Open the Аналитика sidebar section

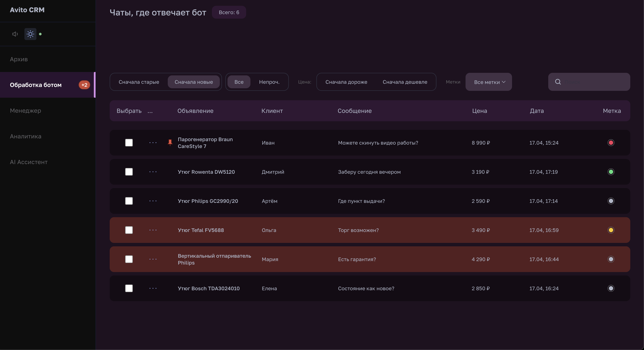point(25,136)
